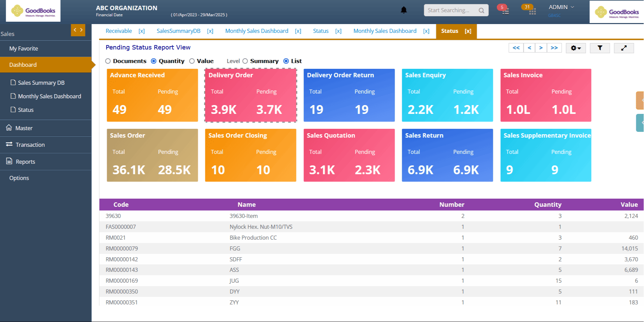Expand report to fullscreen
644x322 pixels.
click(624, 48)
